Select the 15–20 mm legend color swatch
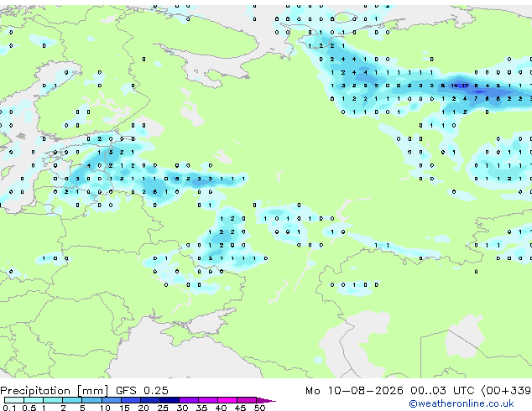The height and width of the screenshot is (411, 532). 130,400
